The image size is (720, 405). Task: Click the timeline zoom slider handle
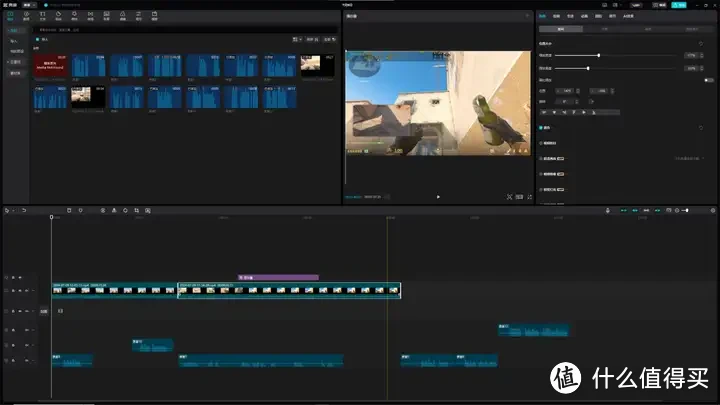click(687, 210)
